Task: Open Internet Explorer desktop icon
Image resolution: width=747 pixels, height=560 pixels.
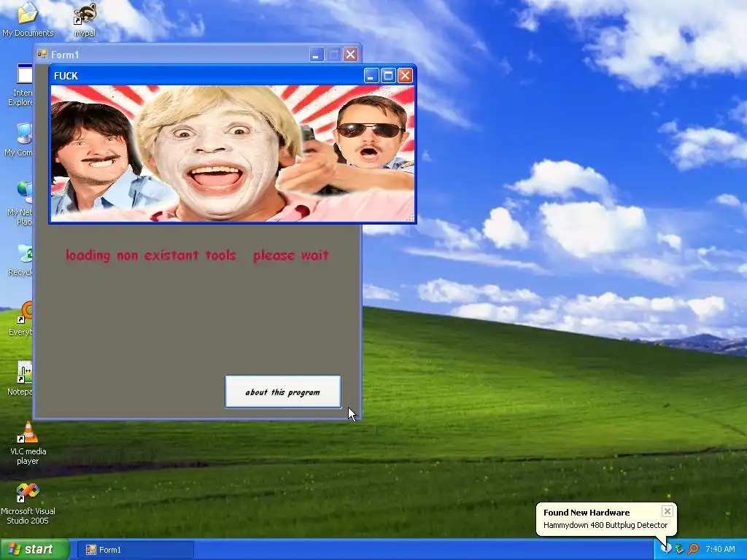Action: click(21, 86)
